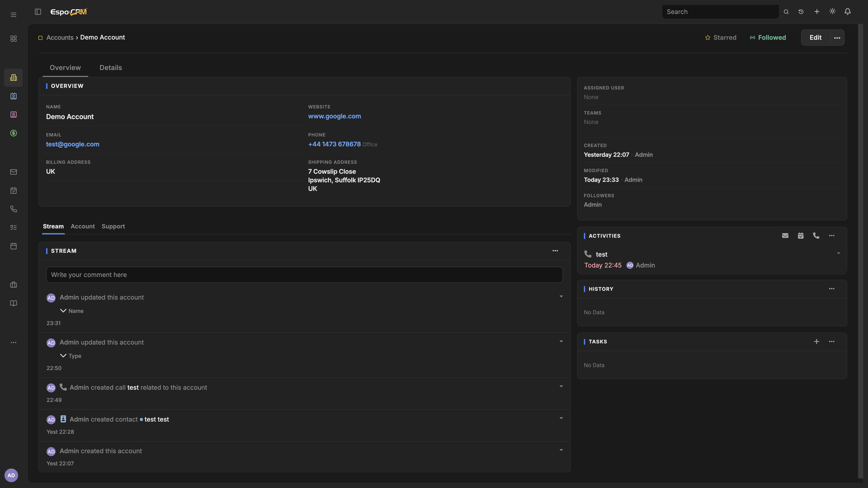Expand the Type change details
The height and width of the screenshot is (488, 868).
63,355
